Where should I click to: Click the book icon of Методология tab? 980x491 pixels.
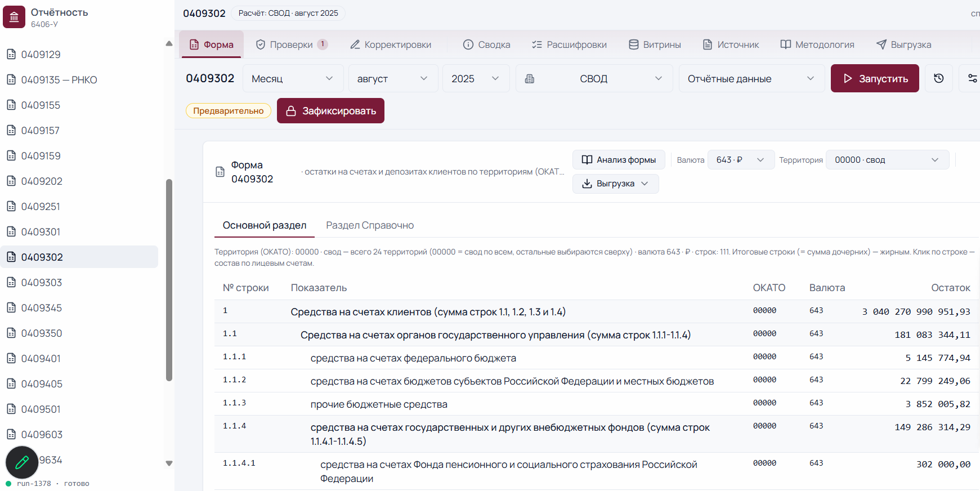(786, 44)
